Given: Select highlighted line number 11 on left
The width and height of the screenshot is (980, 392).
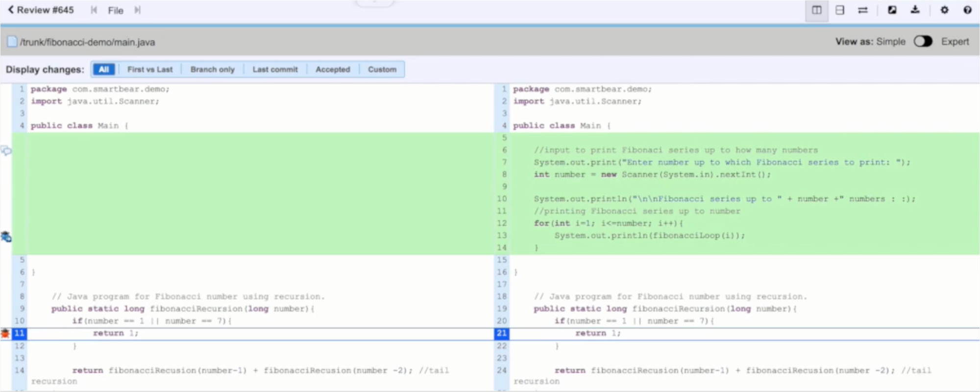Looking at the screenshot, I should tap(19, 333).
